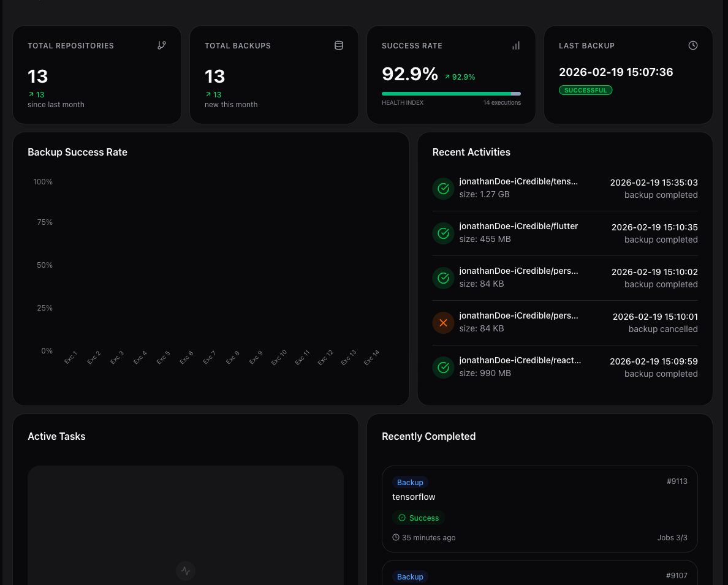Image resolution: width=728 pixels, height=585 pixels.
Task: Click the tensorflow job title
Action: [x=414, y=497]
